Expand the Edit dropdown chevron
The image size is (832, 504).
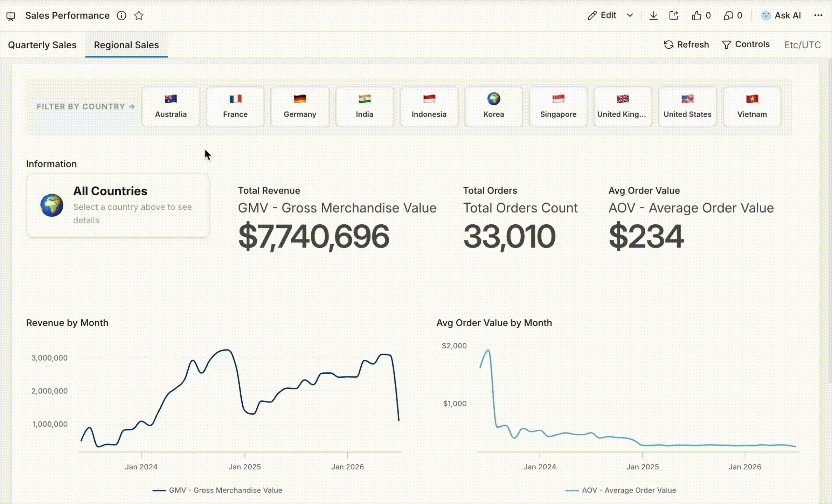click(630, 15)
